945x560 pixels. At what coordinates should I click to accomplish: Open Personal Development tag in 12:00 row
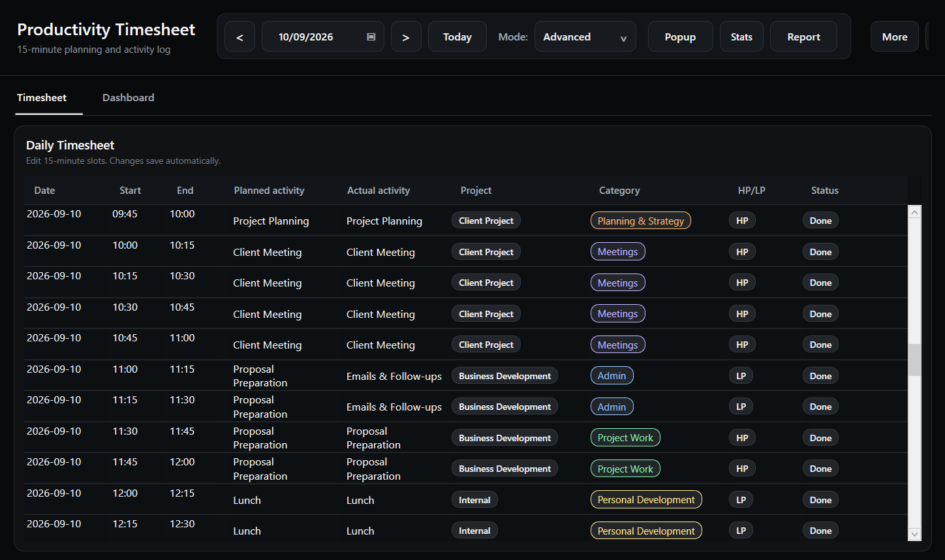tap(646, 500)
